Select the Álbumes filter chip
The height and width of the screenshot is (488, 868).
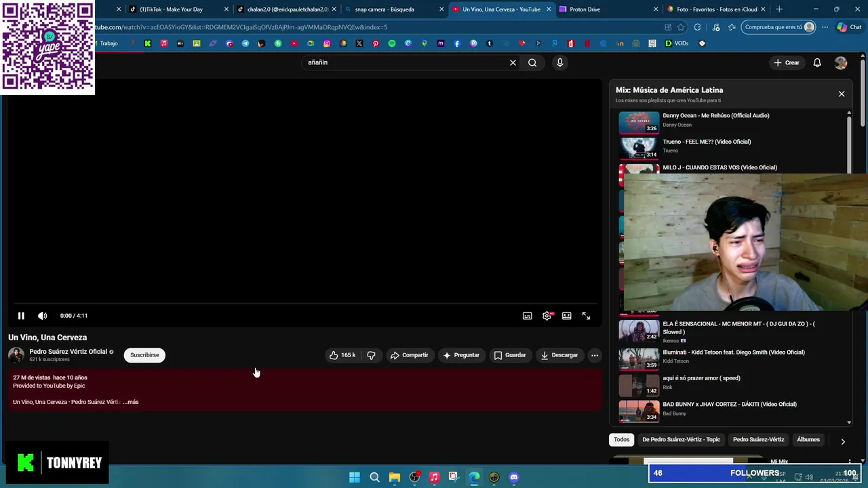pos(808,440)
